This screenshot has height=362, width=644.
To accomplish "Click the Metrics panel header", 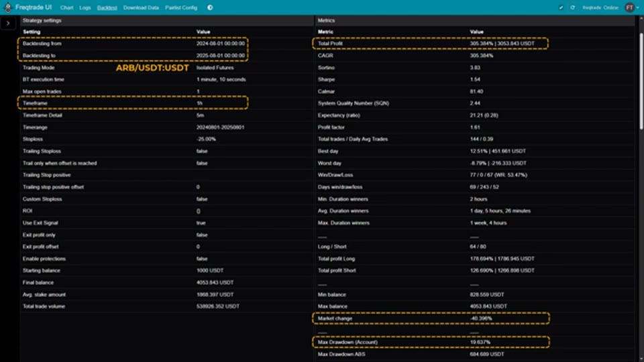I will [475, 20].
